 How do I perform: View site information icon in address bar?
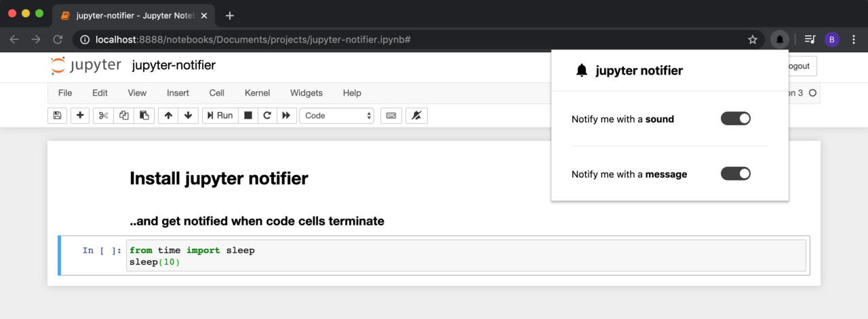point(85,39)
